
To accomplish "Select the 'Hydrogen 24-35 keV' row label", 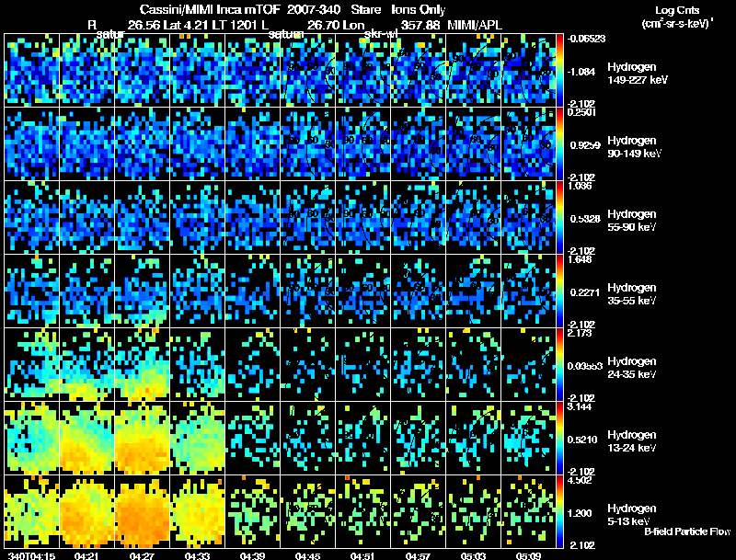I will click(x=632, y=368).
